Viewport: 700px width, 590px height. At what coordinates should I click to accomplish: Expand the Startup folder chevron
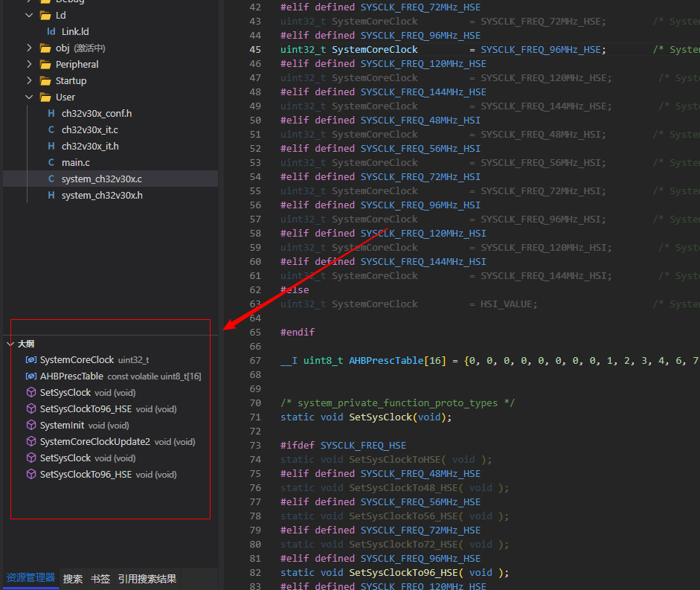(x=29, y=81)
